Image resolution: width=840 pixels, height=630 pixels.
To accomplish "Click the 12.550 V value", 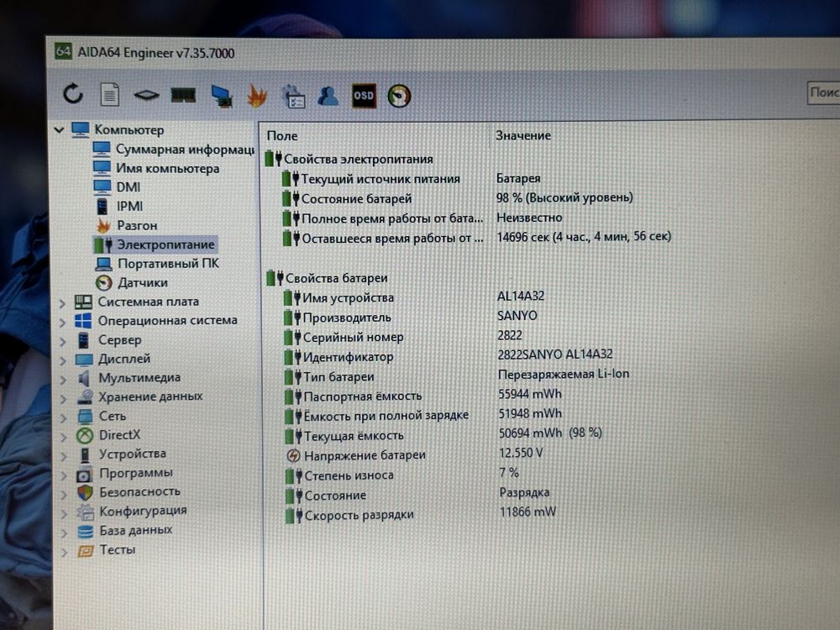I will click(x=521, y=454).
